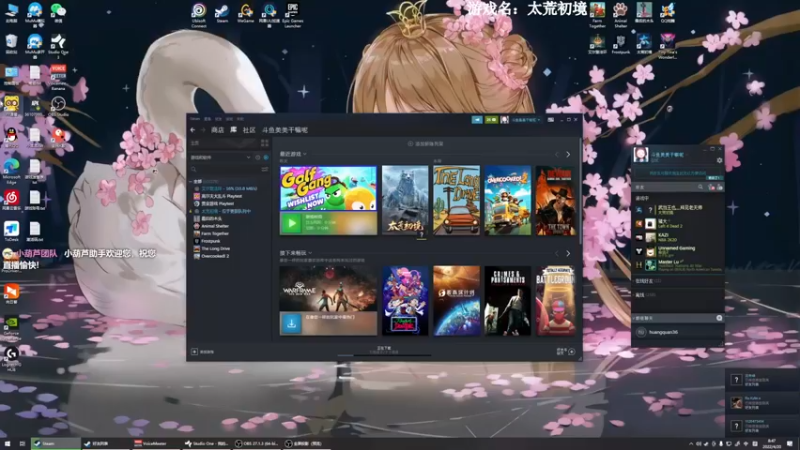
Task: Open the advanced filter sliders icon
Action: pyautogui.click(x=265, y=169)
